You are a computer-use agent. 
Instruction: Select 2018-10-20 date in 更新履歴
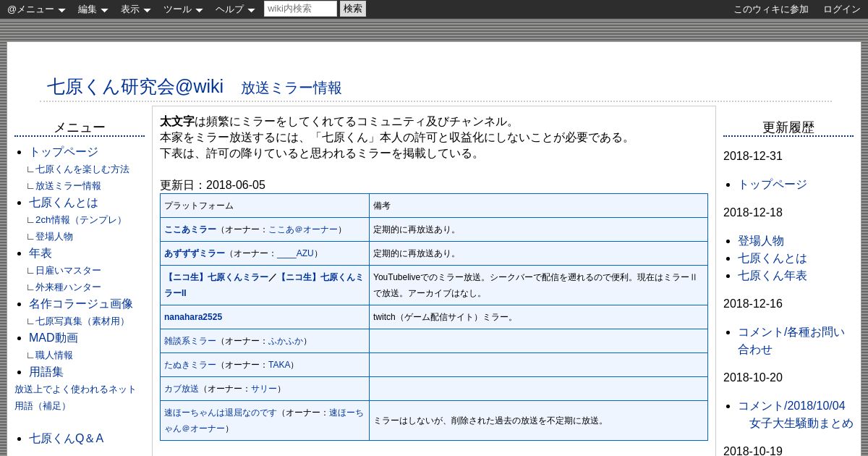(x=753, y=378)
